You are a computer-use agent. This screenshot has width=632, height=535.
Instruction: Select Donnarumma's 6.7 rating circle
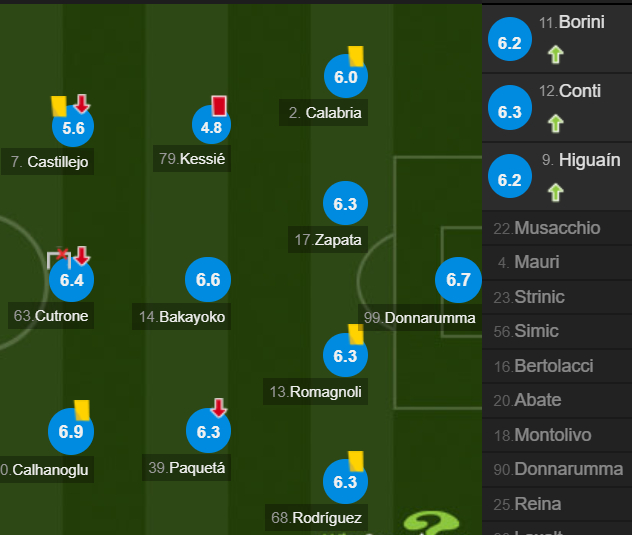[458, 280]
